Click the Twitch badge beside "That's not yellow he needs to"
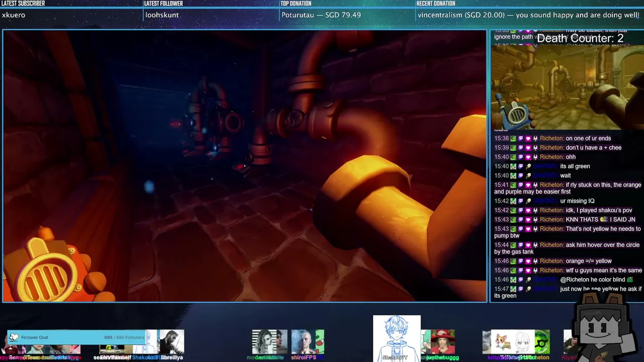 tap(521, 229)
